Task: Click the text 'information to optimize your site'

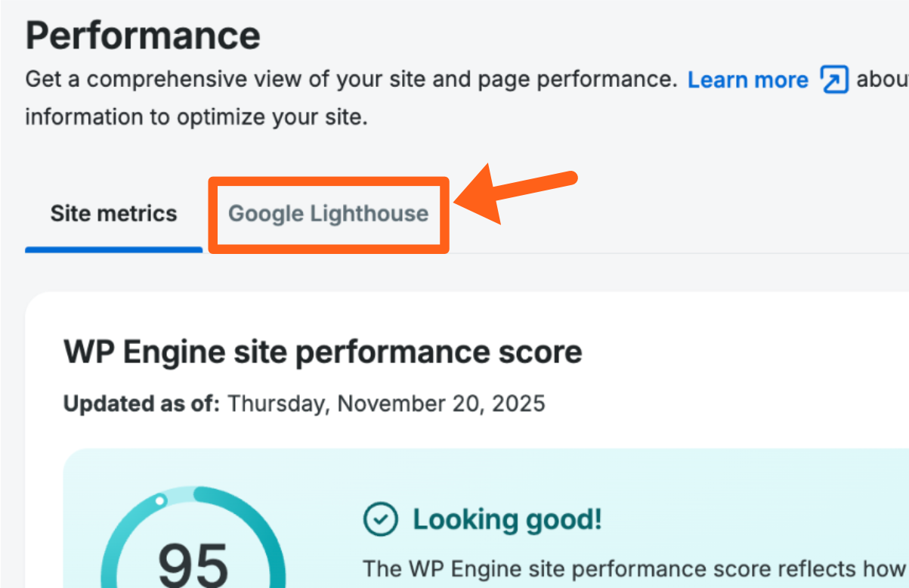Action: (196, 118)
